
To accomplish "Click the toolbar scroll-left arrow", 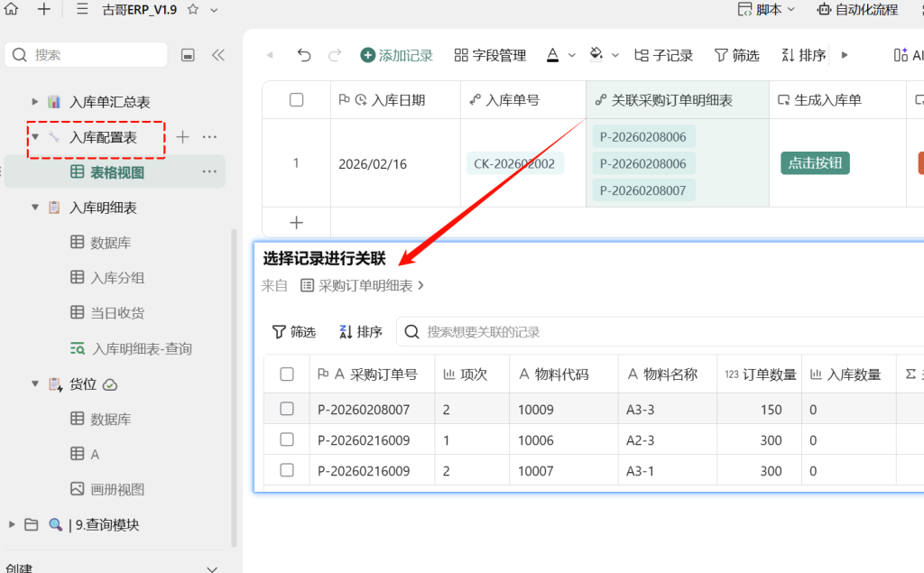I will point(270,55).
